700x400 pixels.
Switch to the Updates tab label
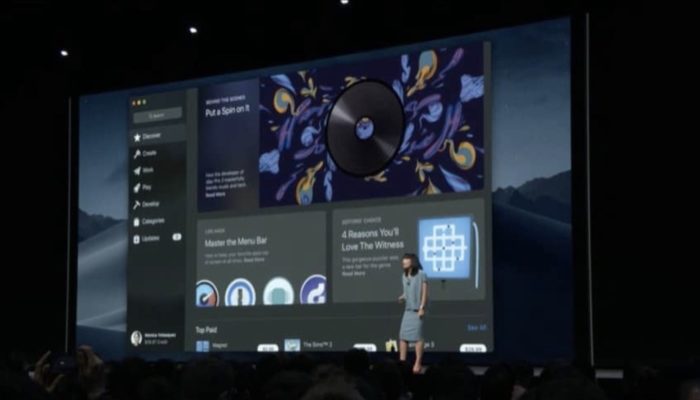tap(150, 238)
